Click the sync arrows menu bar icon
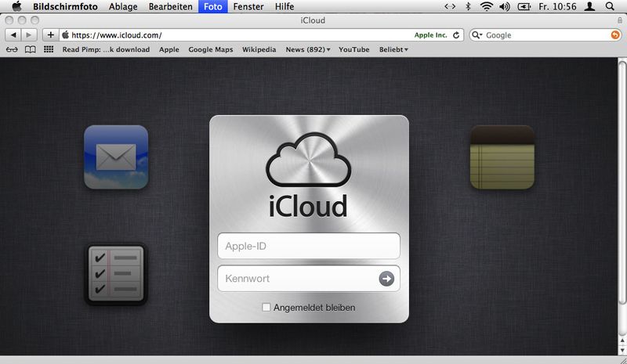This screenshot has height=364, width=627. click(450, 6)
